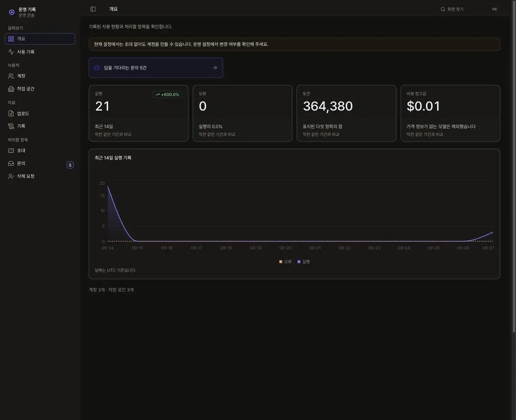Click the 운영 기록 운영 콘솔 header

[x=40, y=12]
